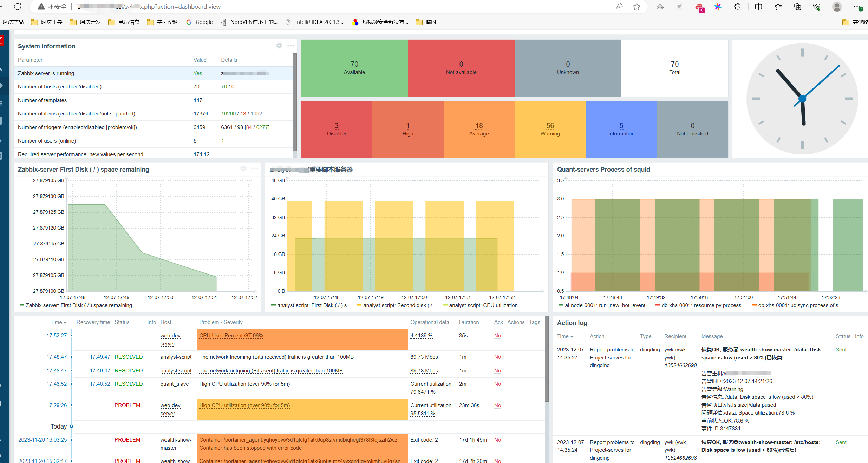Open browser extensions puzzle icon
This screenshot has width=868, height=463.
(737, 7)
